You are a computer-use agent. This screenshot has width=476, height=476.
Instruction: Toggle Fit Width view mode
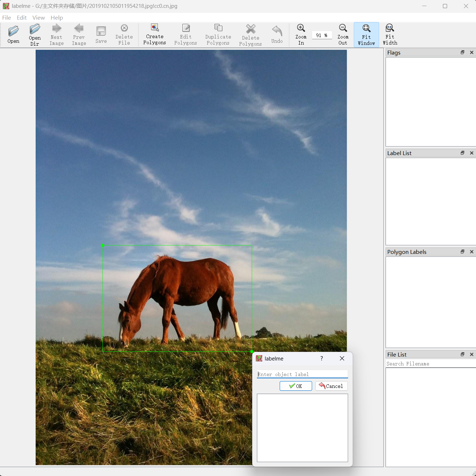point(390,35)
